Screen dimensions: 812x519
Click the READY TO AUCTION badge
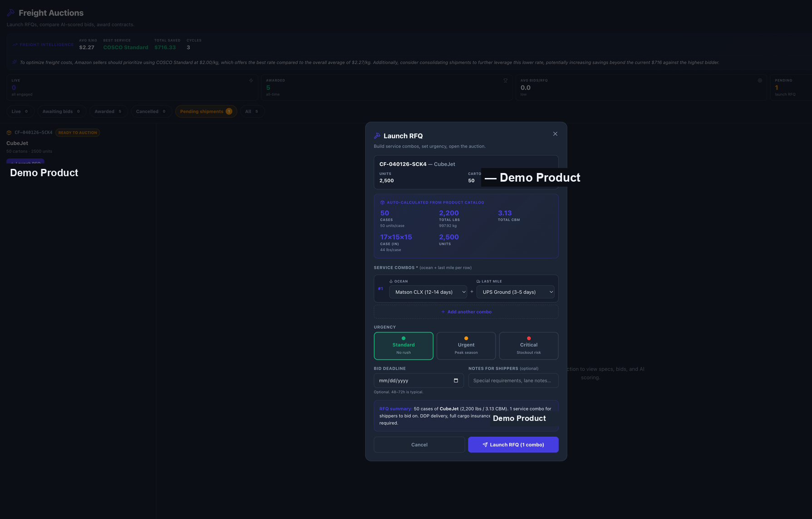tap(78, 133)
